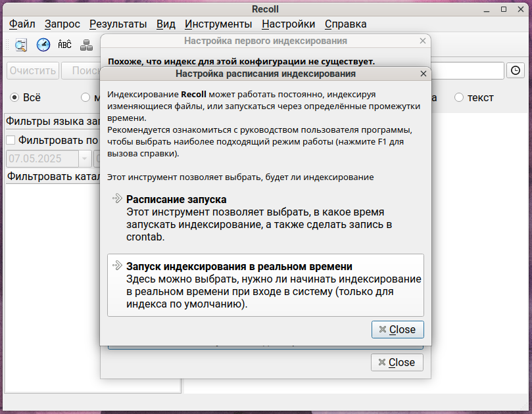The width and height of the screenshot is (532, 414).
Task: Close the Настройка первого индексирования dialog with X
Action: pos(422,41)
